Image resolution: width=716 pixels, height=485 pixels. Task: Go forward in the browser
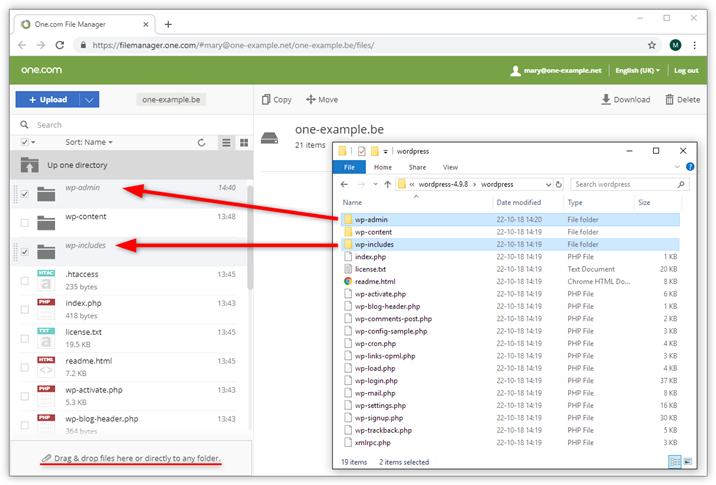click(x=41, y=45)
